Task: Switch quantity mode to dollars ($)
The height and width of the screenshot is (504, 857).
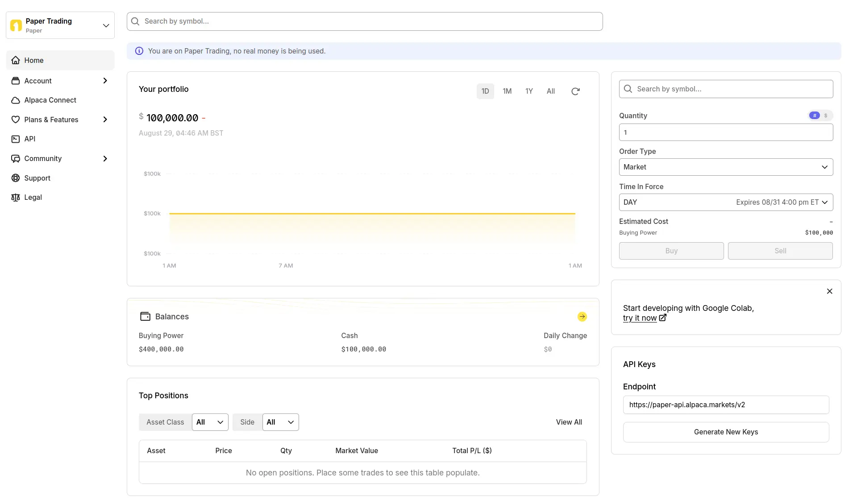Action: pyautogui.click(x=826, y=116)
